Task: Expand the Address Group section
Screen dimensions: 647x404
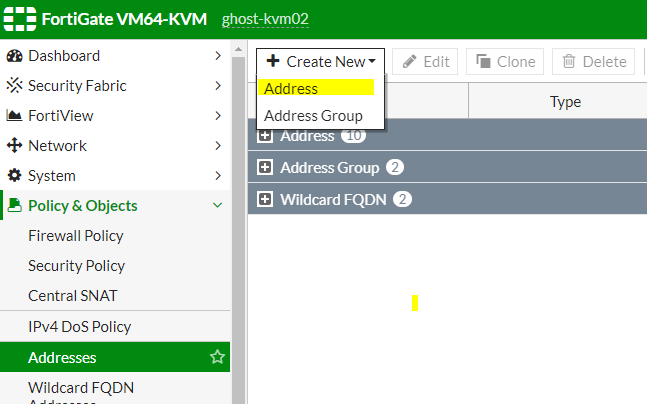Action: [x=265, y=167]
